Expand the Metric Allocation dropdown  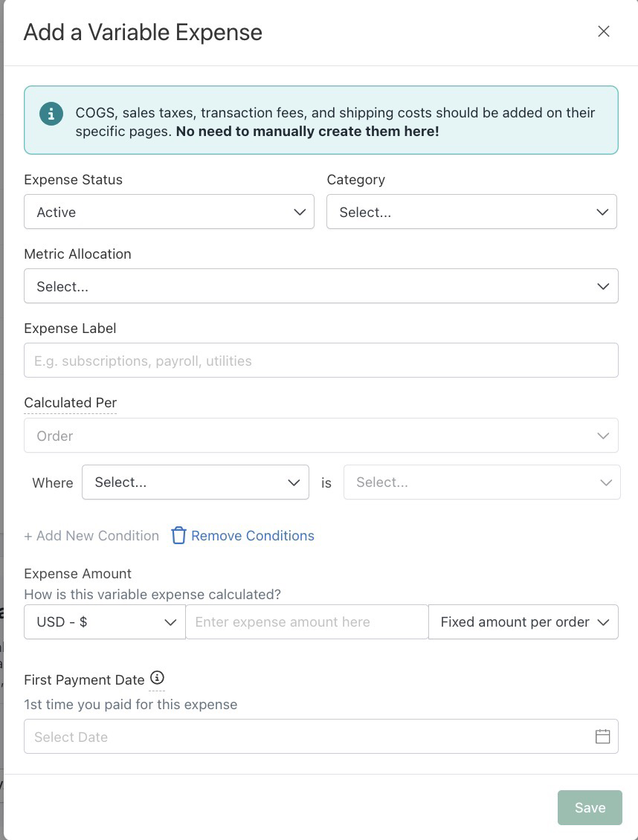coord(321,286)
